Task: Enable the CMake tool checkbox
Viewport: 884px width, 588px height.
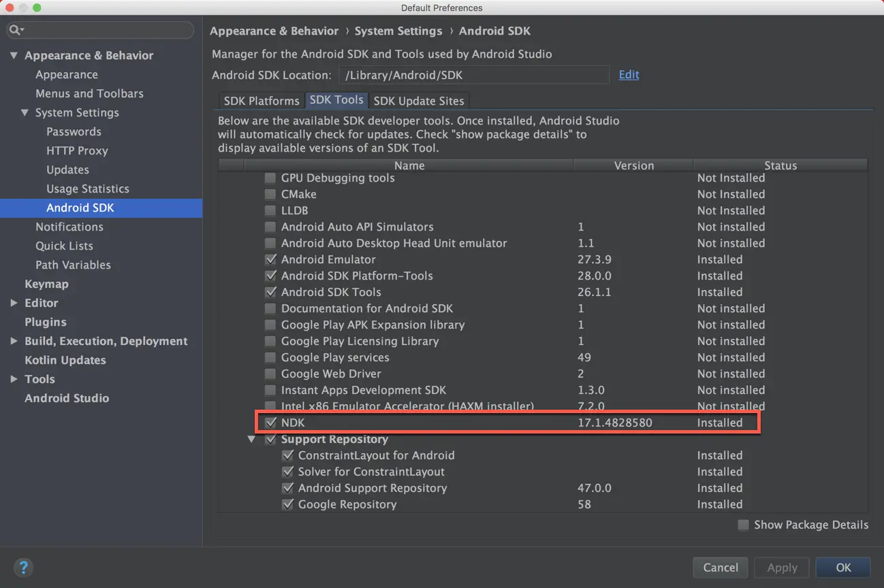Action: 270,194
